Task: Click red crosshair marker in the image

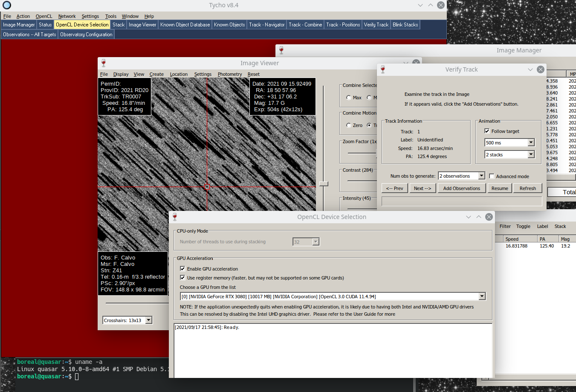Action: (207, 187)
